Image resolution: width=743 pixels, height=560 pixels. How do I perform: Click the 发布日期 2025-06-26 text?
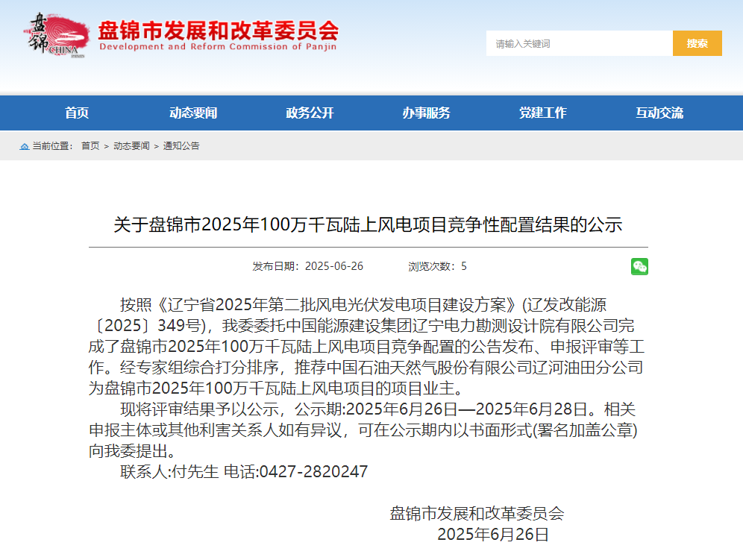[308, 266]
